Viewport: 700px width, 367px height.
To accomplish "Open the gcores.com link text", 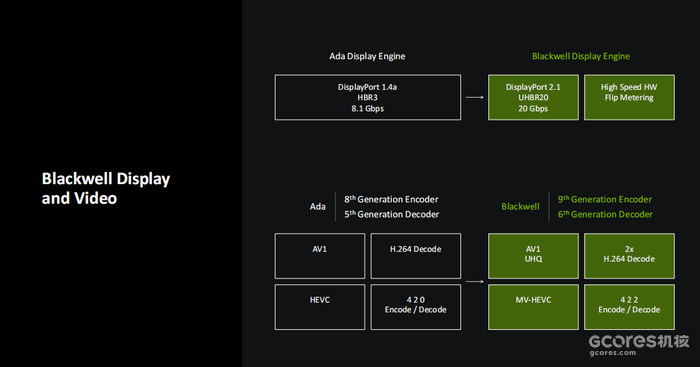I will pos(612,353).
